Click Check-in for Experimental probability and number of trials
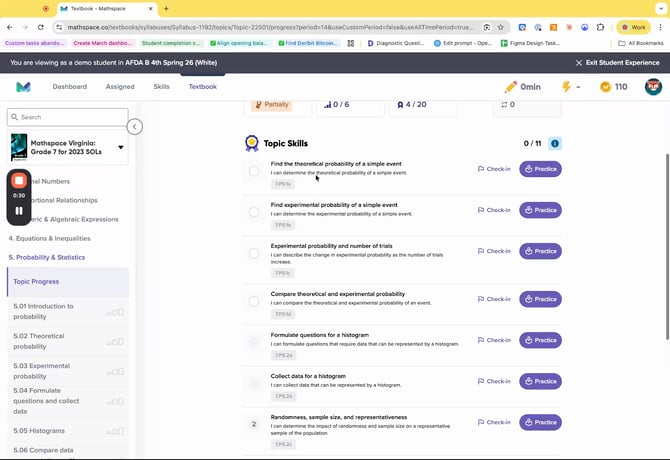The image size is (670, 460). tap(494, 252)
